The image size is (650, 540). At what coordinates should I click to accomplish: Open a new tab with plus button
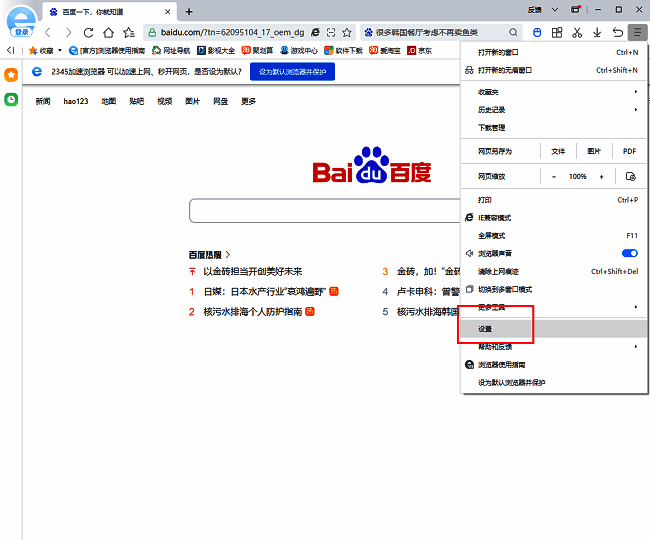tap(189, 12)
